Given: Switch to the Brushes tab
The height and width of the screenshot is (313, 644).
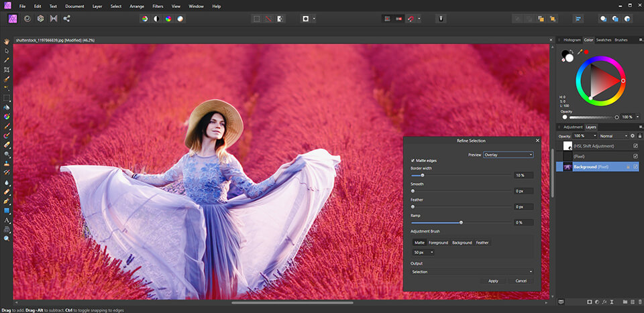Looking at the screenshot, I should pyautogui.click(x=621, y=40).
